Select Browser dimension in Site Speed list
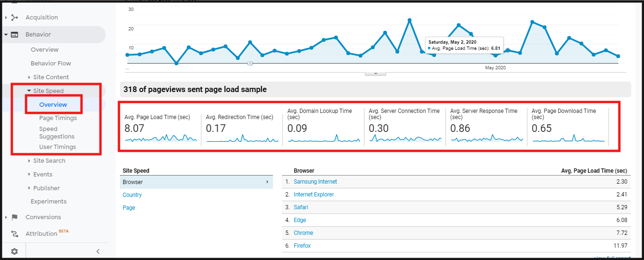 click(x=133, y=182)
